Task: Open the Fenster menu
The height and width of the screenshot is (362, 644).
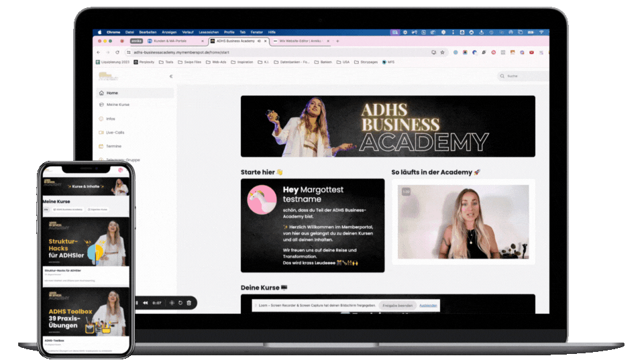Action: coord(257,32)
